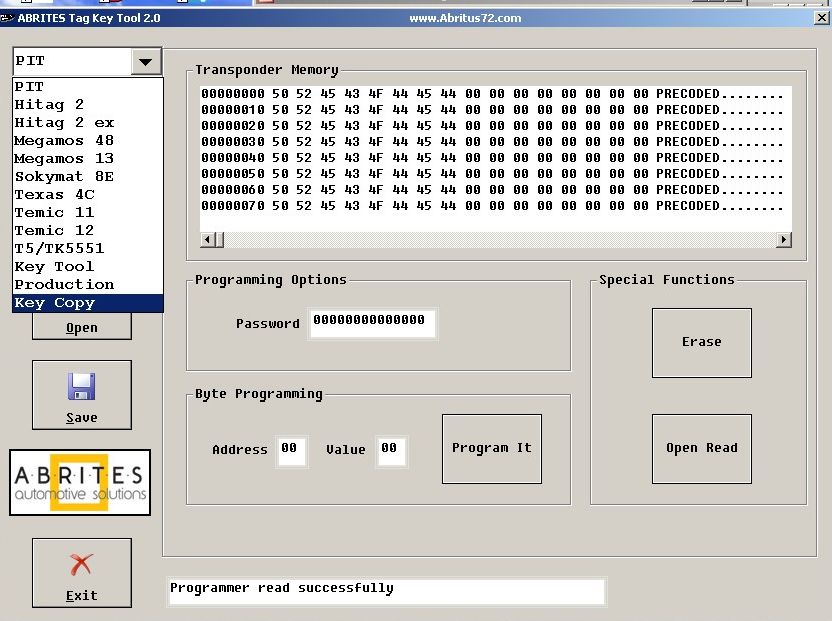This screenshot has height=621, width=832.
Task: Click the title bar application icon
Action: 7,18
